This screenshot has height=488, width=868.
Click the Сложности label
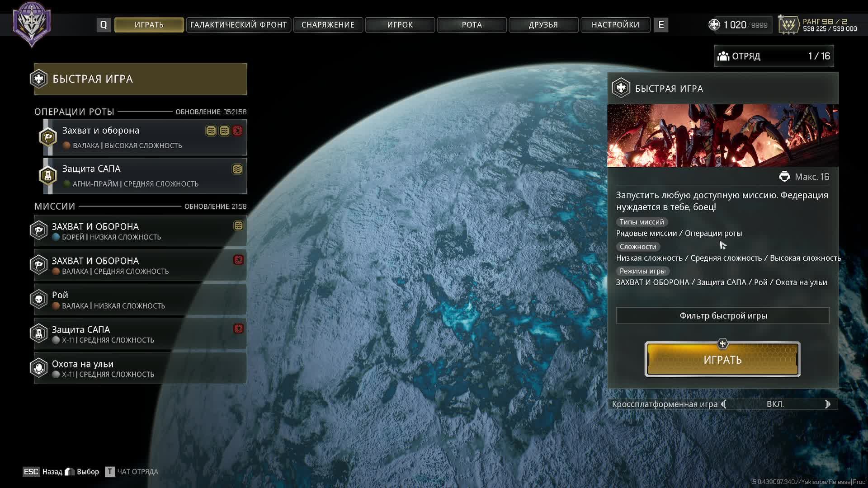click(x=638, y=247)
